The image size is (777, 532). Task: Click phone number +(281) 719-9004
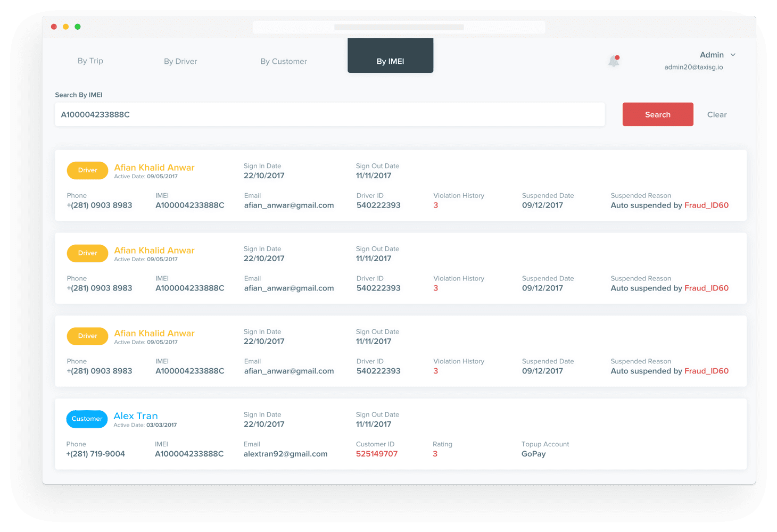(x=96, y=454)
